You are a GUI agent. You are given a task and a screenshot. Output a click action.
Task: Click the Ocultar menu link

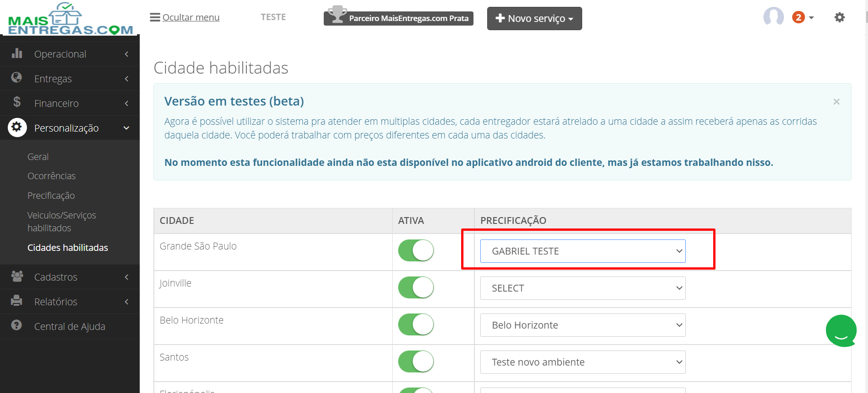click(x=191, y=17)
